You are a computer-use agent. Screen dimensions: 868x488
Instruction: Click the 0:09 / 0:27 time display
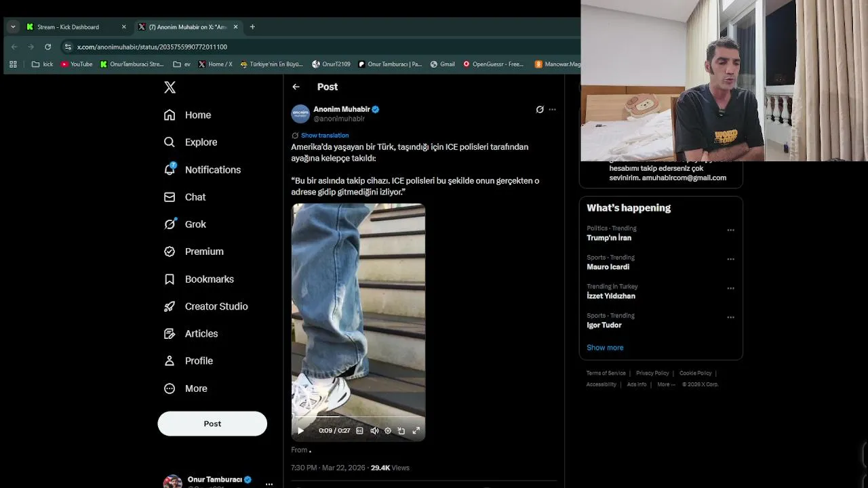point(334,430)
